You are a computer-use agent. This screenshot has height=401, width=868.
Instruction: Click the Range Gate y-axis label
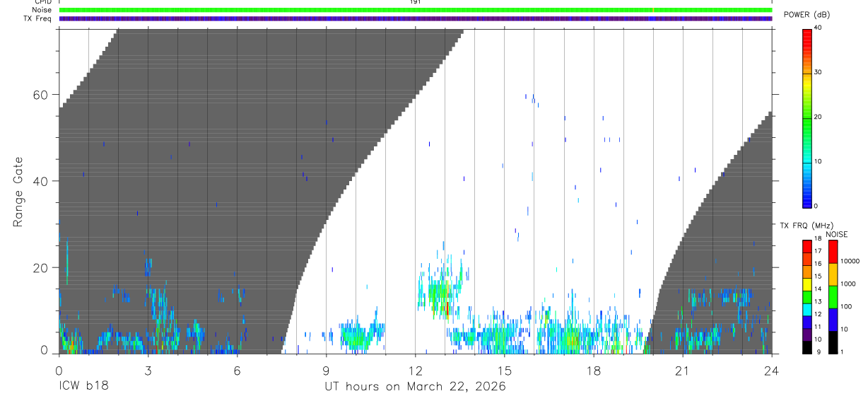pos(18,192)
